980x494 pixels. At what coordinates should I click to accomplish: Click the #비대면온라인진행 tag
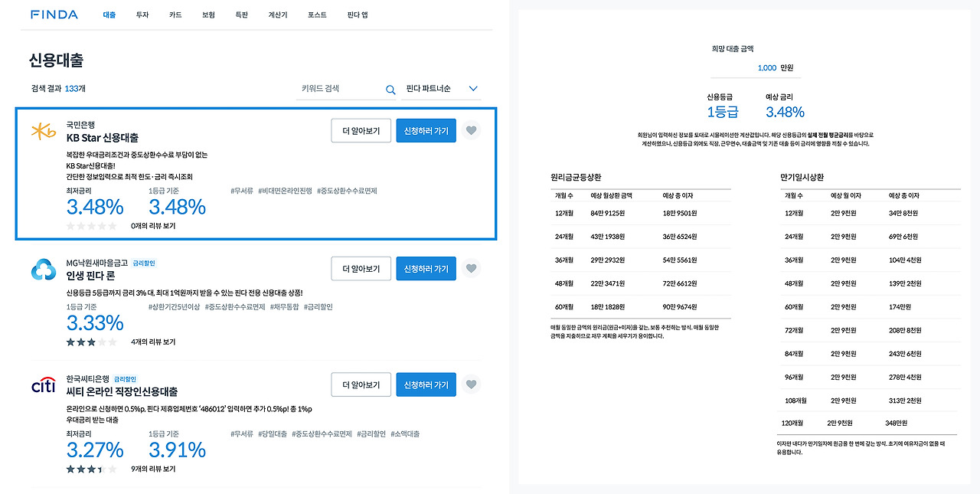click(285, 191)
